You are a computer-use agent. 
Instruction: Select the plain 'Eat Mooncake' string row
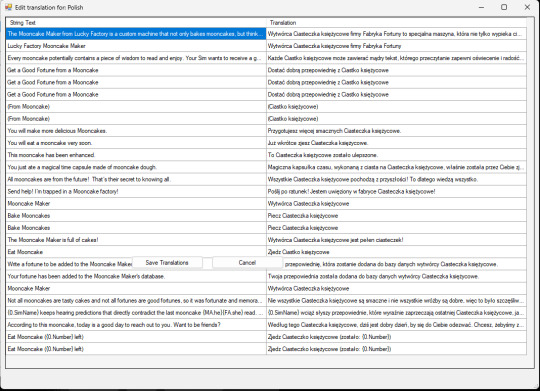point(136,252)
